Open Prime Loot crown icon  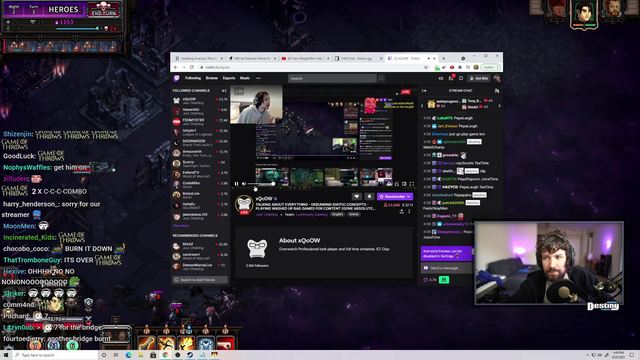(441, 78)
